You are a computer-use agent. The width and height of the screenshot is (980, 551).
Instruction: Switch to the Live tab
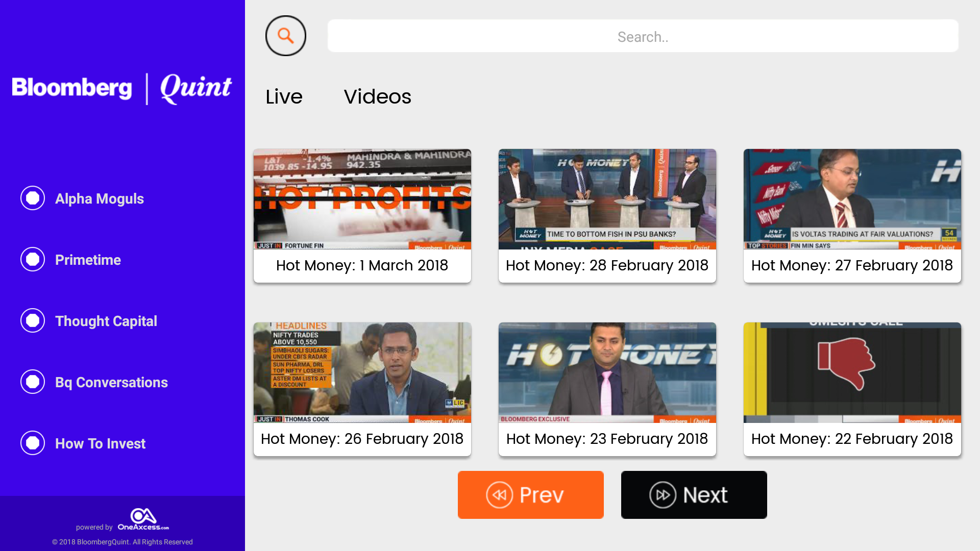284,96
